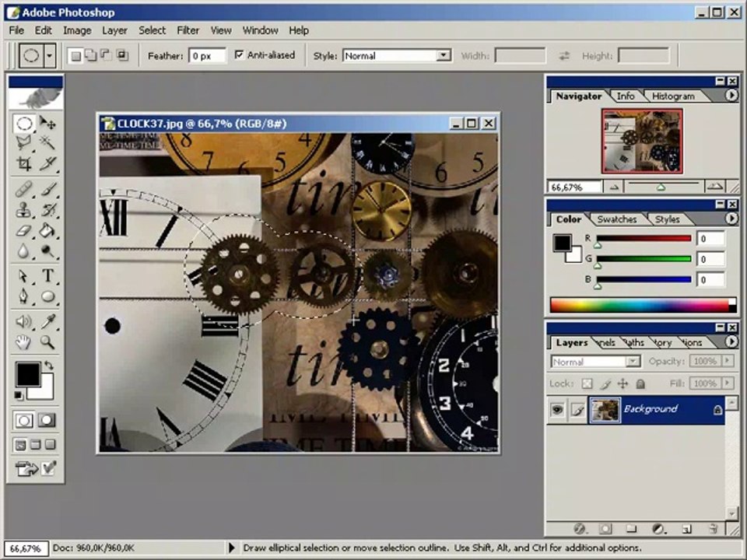The image size is (747, 560).
Task: Select the Path Selection tool
Action: point(24,276)
